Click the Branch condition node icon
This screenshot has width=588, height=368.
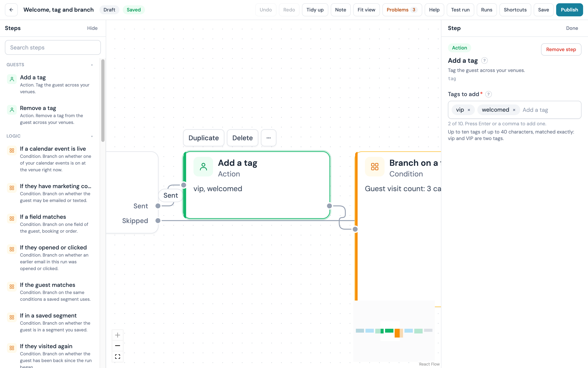coord(375,167)
